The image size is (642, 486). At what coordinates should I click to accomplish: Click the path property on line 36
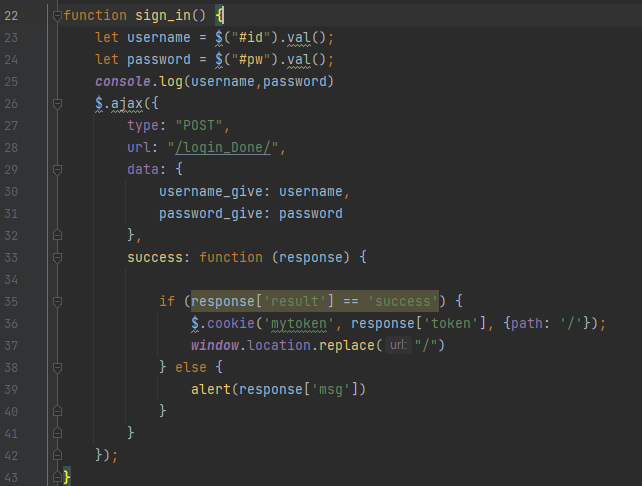point(526,324)
